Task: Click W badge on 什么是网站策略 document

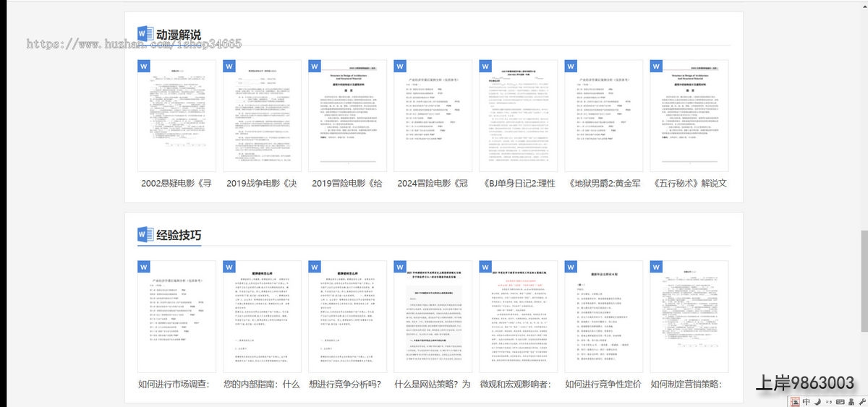Action: (399, 267)
